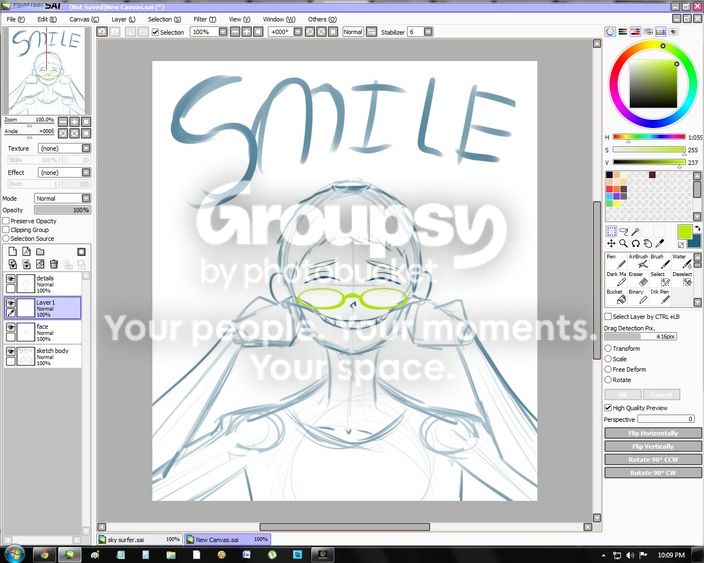Create a new layer folder
Viewport: 704px width, 563px height.
40,251
